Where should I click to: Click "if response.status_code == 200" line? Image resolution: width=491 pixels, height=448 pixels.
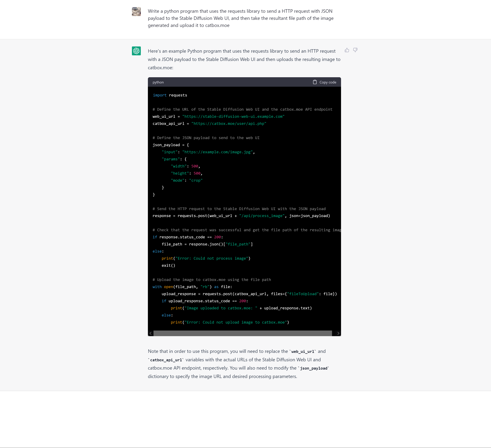tap(188, 237)
